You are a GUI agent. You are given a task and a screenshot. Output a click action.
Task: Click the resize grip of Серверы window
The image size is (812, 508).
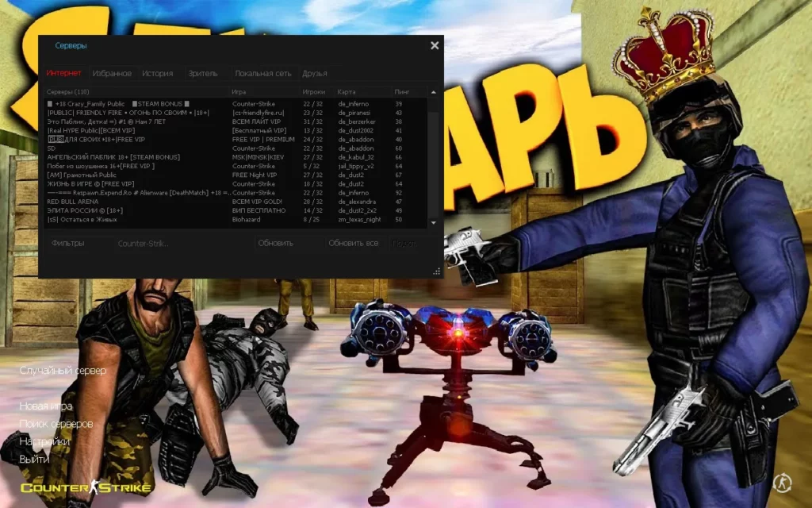[437, 271]
